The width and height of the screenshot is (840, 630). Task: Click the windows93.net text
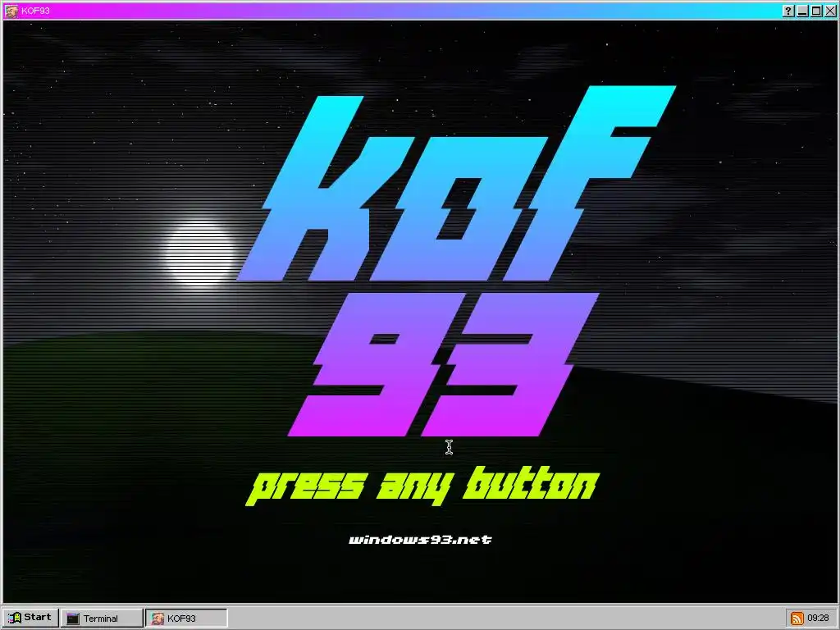420,540
